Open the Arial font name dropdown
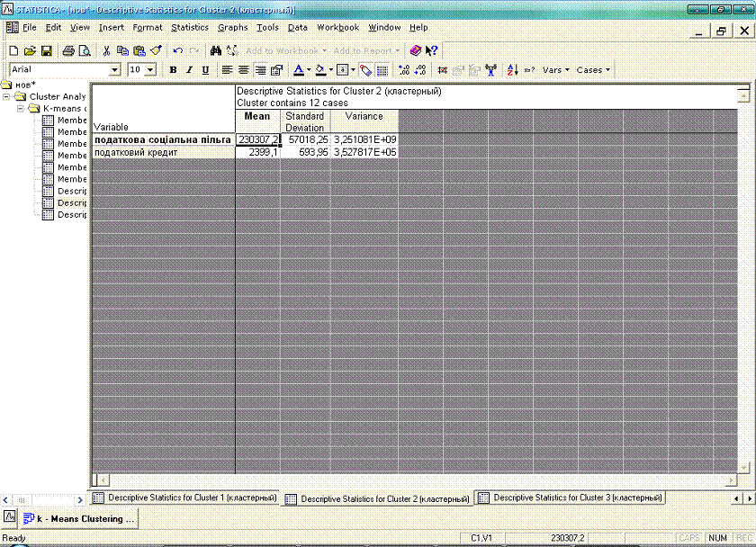Image resolution: width=756 pixels, height=547 pixels. (114, 70)
